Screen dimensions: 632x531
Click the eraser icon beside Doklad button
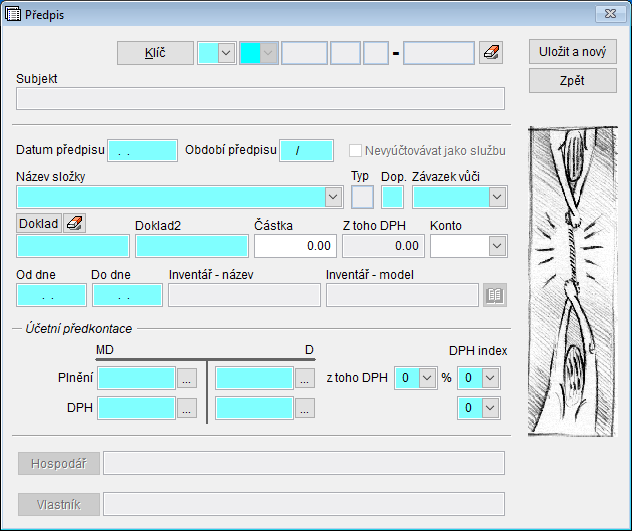pos(75,223)
